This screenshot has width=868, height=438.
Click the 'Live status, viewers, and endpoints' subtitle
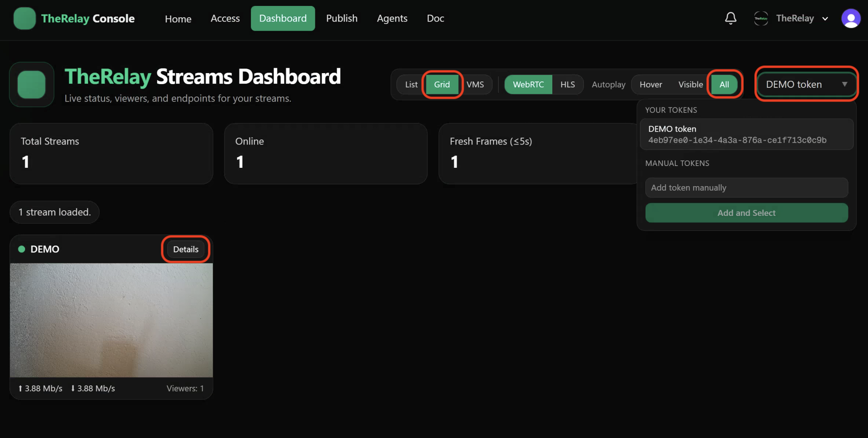pyautogui.click(x=178, y=98)
